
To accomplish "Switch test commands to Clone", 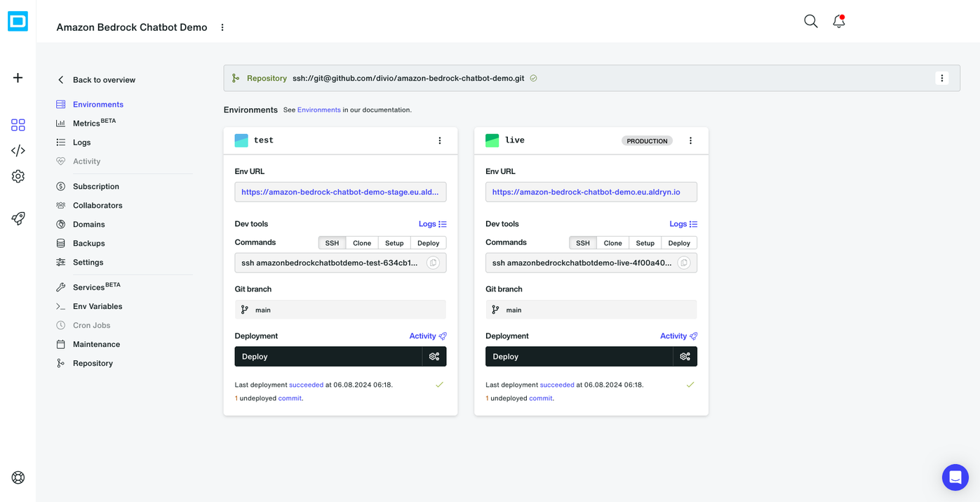I will tap(361, 242).
